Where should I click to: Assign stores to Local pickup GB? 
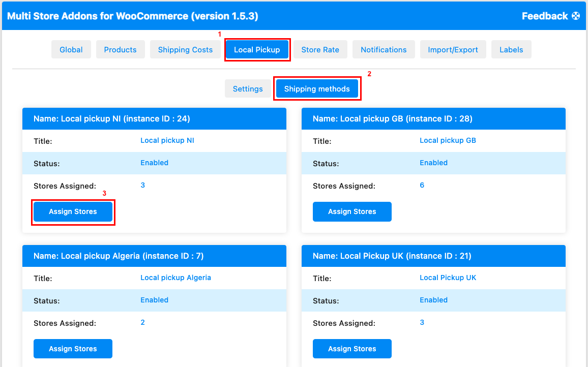352,212
